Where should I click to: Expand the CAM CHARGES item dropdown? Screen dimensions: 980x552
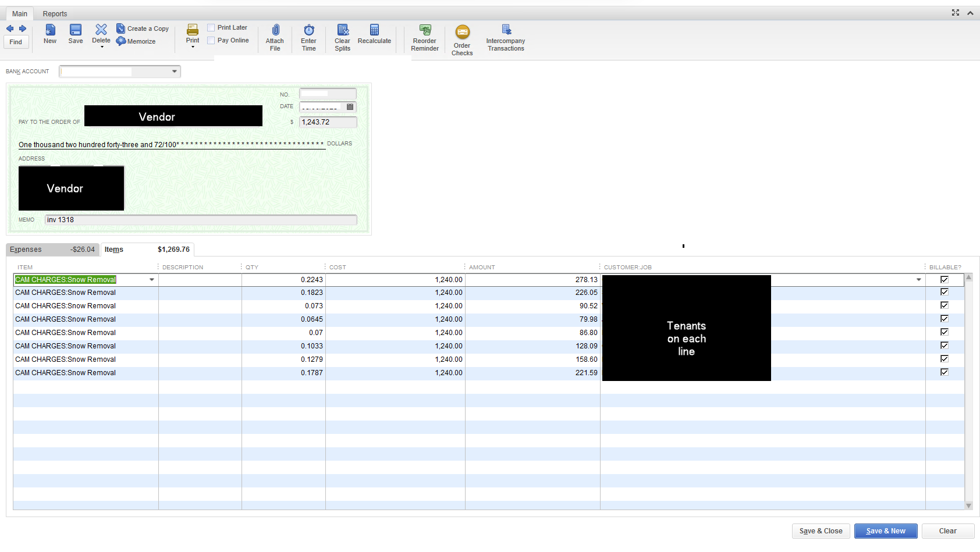click(x=151, y=279)
